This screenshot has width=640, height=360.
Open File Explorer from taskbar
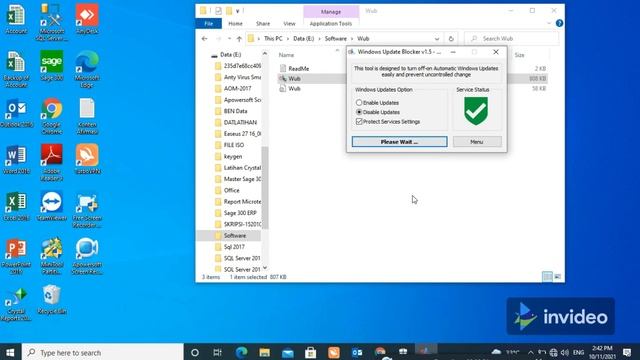click(x=264, y=352)
